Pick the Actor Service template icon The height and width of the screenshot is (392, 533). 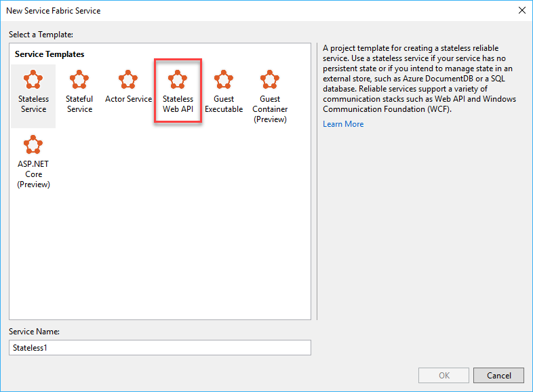point(128,79)
